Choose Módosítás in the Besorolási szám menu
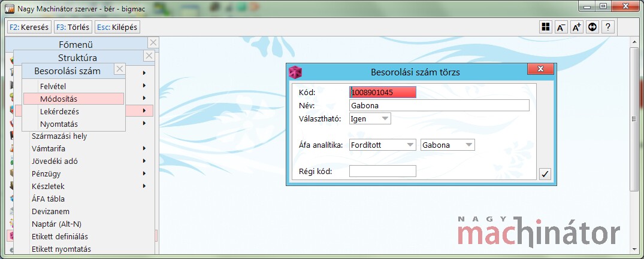The width and height of the screenshot is (644, 259). click(x=74, y=99)
